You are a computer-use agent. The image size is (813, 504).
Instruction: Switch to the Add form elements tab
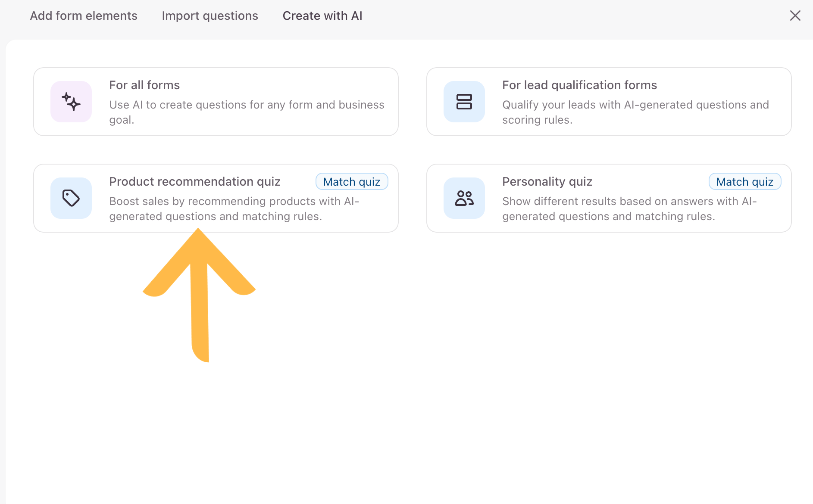[84, 16]
